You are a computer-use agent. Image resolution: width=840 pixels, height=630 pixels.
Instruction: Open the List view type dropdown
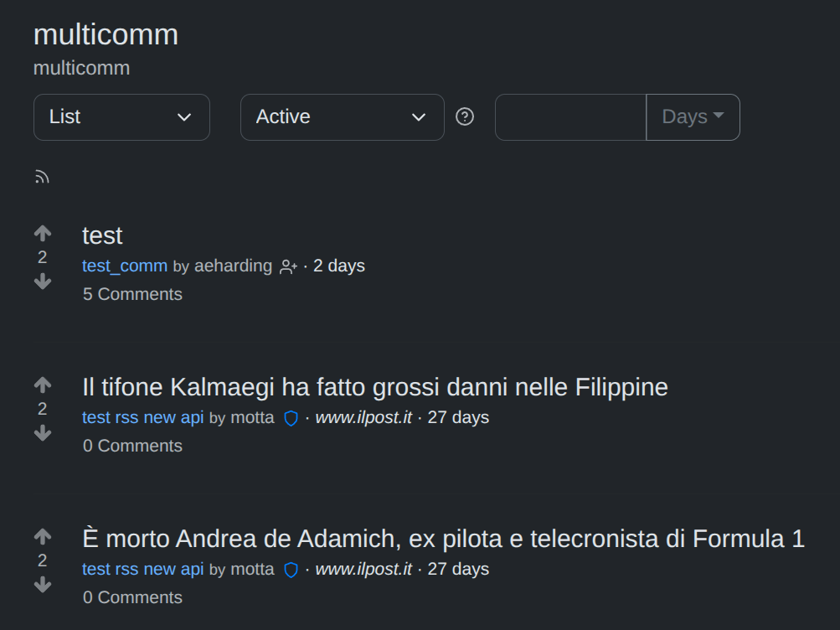coord(121,117)
